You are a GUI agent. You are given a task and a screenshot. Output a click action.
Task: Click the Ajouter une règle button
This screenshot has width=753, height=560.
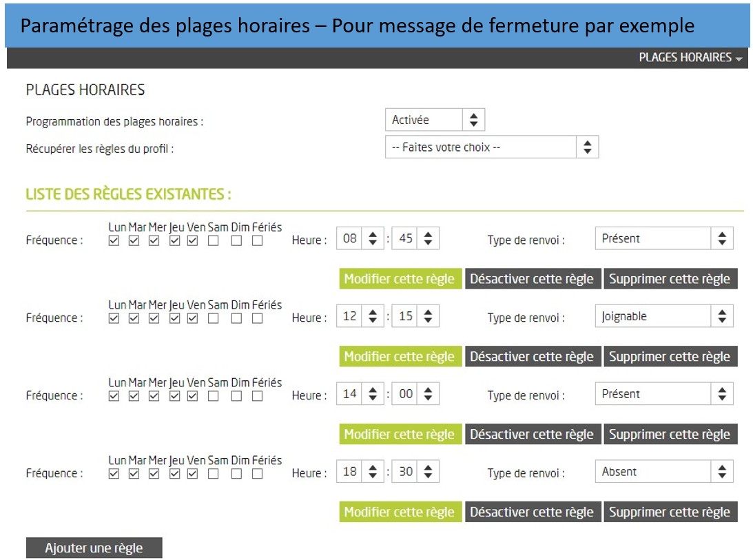pos(94,548)
